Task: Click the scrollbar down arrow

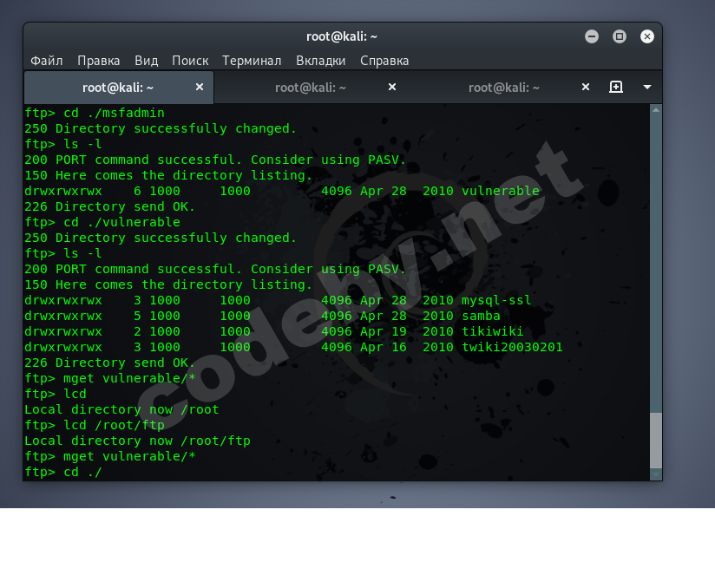Action: pos(656,475)
